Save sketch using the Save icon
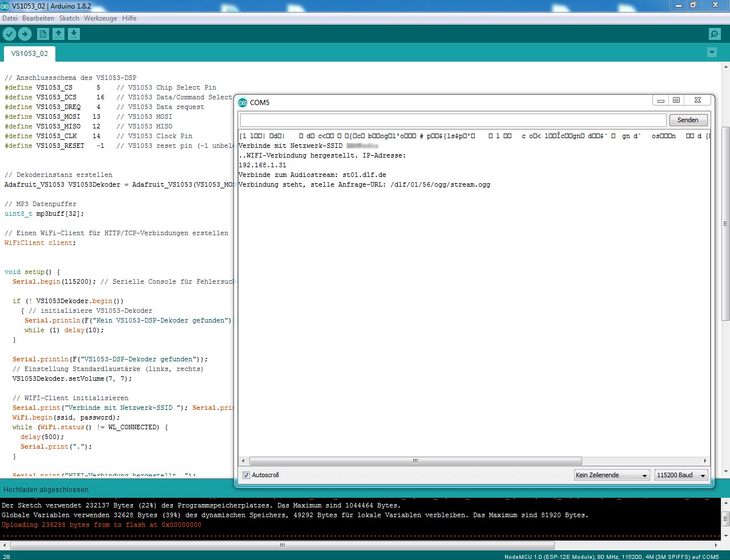The height and width of the screenshot is (560, 730). (x=74, y=34)
